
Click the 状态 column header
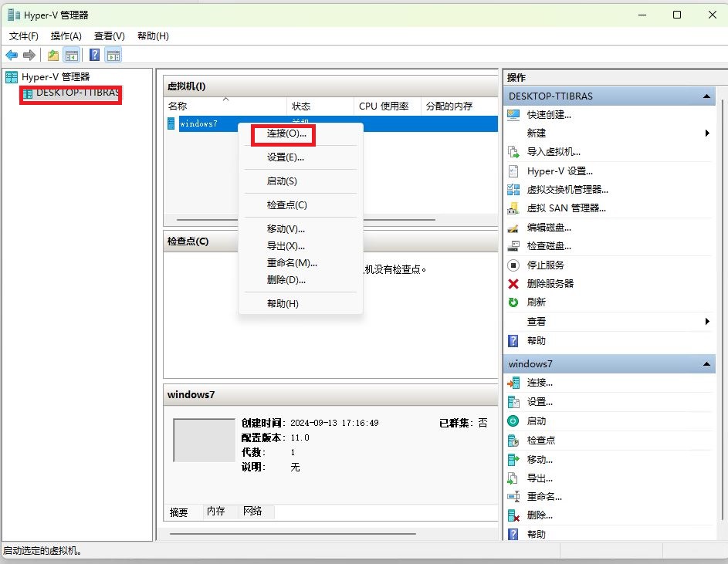pyautogui.click(x=320, y=106)
